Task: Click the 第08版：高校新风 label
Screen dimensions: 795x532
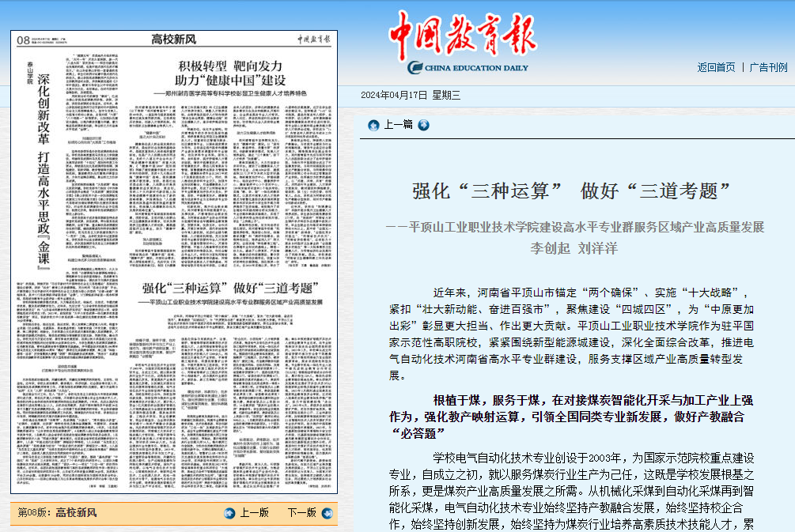Action: click(x=57, y=513)
